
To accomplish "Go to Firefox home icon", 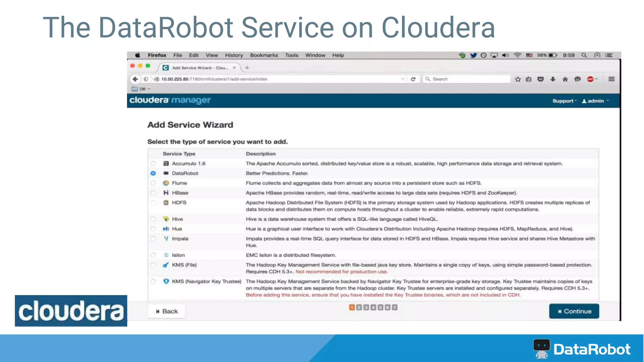I will pos(565,79).
